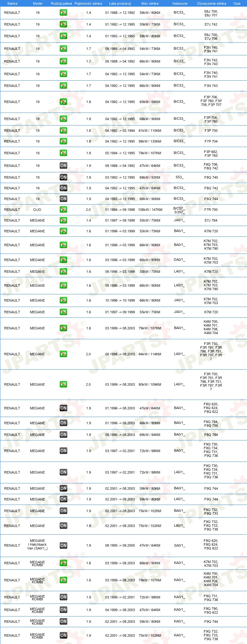The width and height of the screenshot is (247, 644).
Task: Click the Pojemność silnika column header
Action: (x=88, y=3)
